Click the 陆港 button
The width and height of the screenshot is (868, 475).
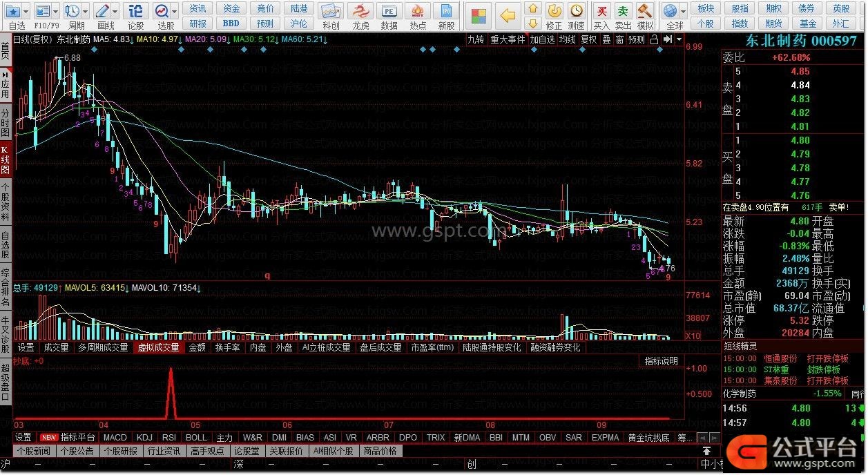click(x=299, y=8)
